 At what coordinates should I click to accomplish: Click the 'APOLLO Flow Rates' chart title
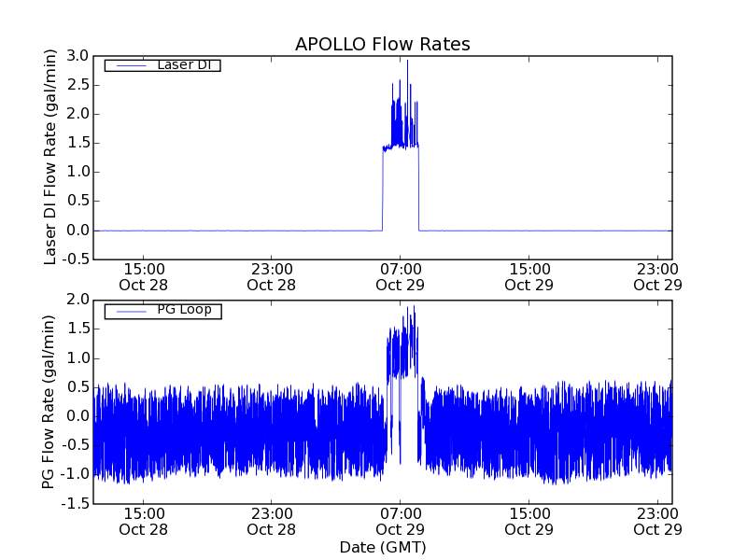[x=383, y=44]
